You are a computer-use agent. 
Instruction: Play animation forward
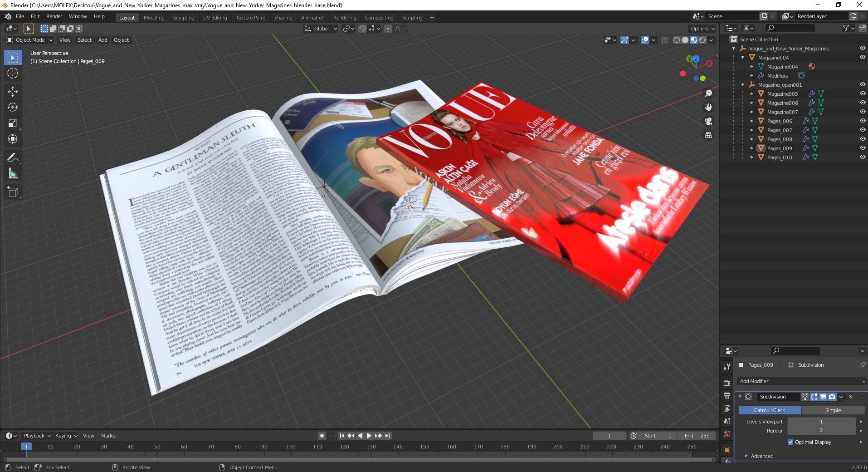369,436
